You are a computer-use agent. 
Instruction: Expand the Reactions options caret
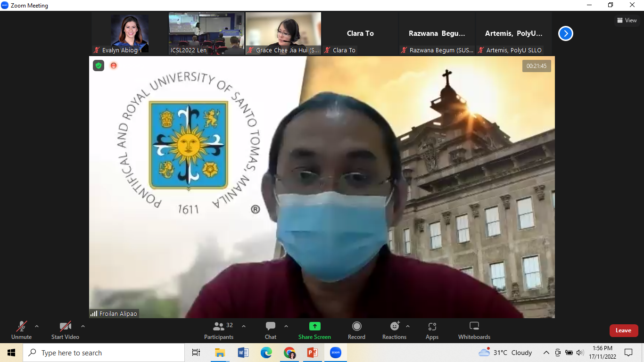click(x=408, y=326)
